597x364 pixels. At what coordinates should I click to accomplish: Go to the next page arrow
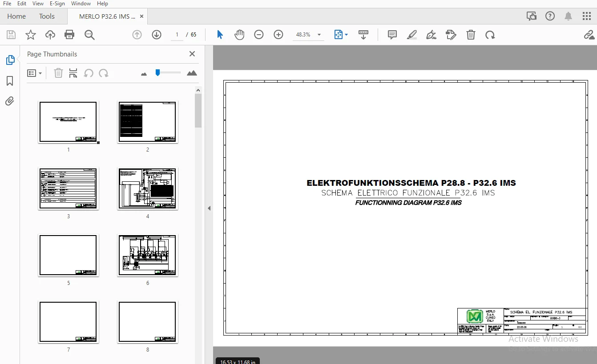coord(157,35)
